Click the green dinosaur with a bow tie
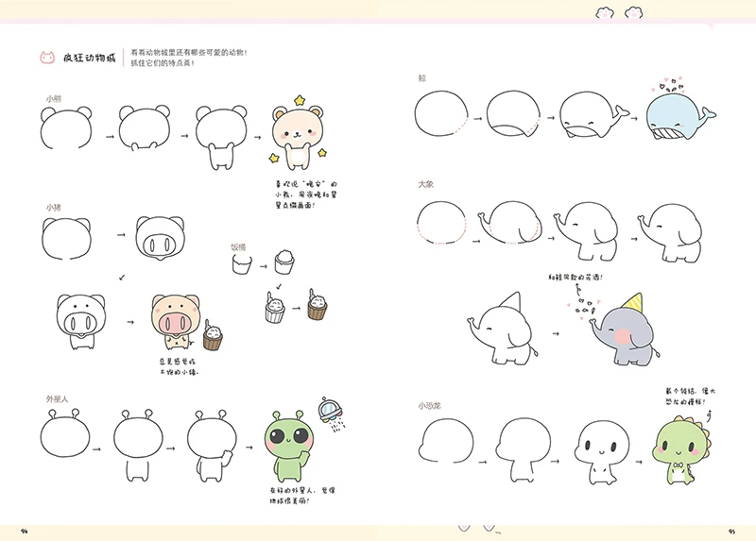 tap(681, 452)
